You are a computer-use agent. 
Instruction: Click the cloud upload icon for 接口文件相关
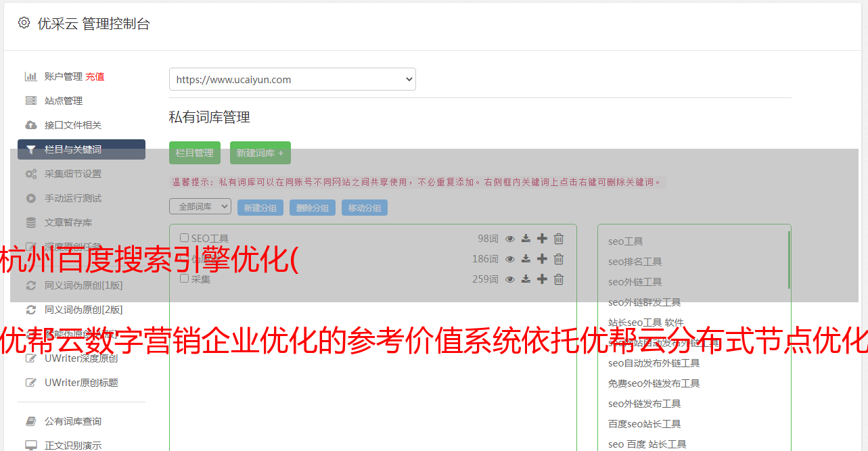[31, 125]
